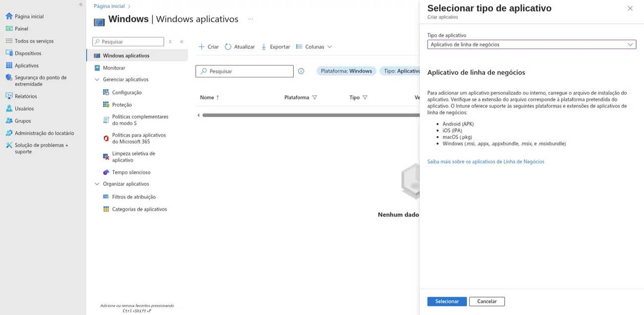Open Políticas para aplicativos do Microsoft 365
Image resolution: width=644 pixels, height=315 pixels.
pos(134,138)
